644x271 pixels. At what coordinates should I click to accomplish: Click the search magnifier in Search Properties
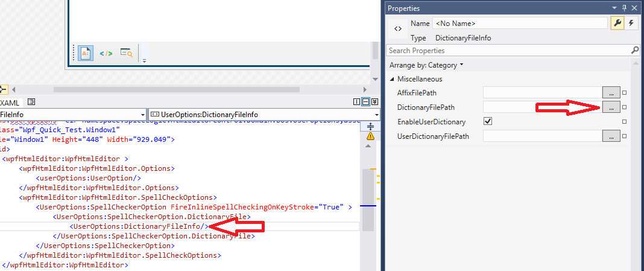[634, 51]
